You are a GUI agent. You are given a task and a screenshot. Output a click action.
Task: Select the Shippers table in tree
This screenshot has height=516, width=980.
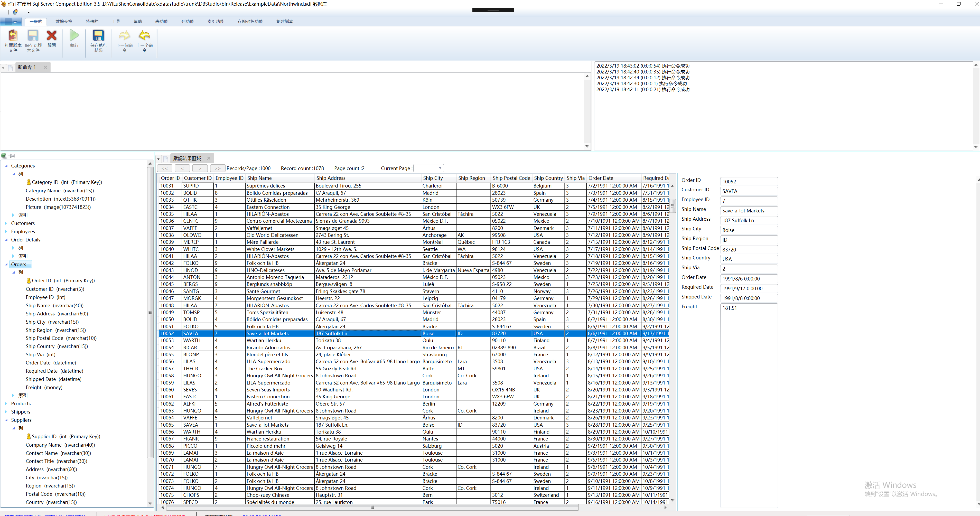point(21,412)
